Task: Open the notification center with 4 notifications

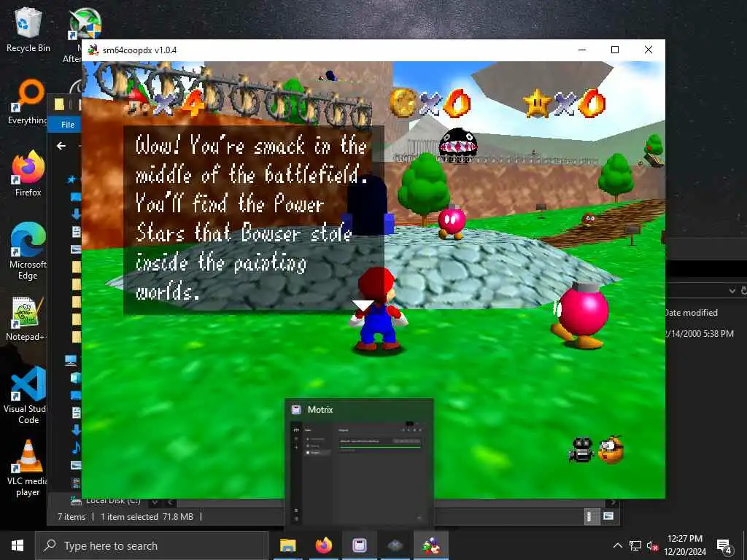Action: click(x=724, y=546)
